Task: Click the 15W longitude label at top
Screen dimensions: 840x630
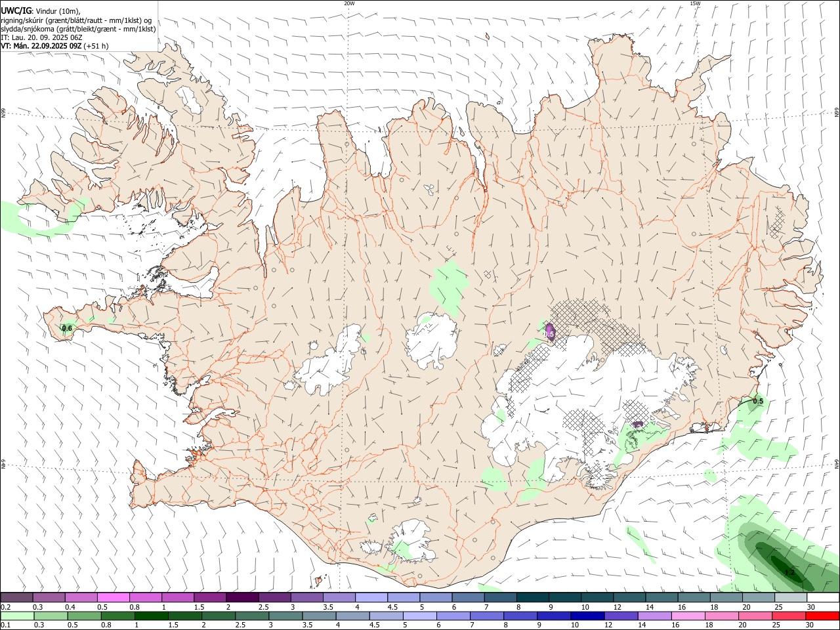Action: (695, 3)
